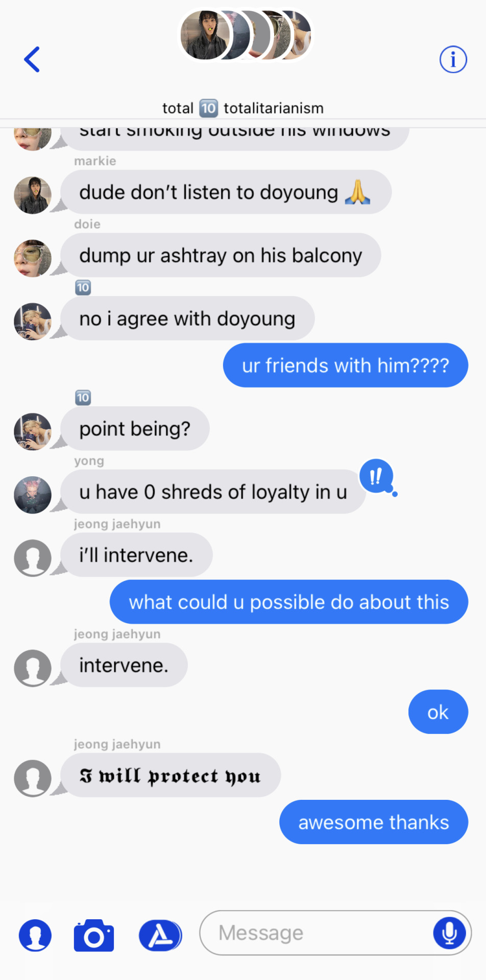Screen dimensions: 486x980
Task: Tap markie's profile picture
Action: 33,195
